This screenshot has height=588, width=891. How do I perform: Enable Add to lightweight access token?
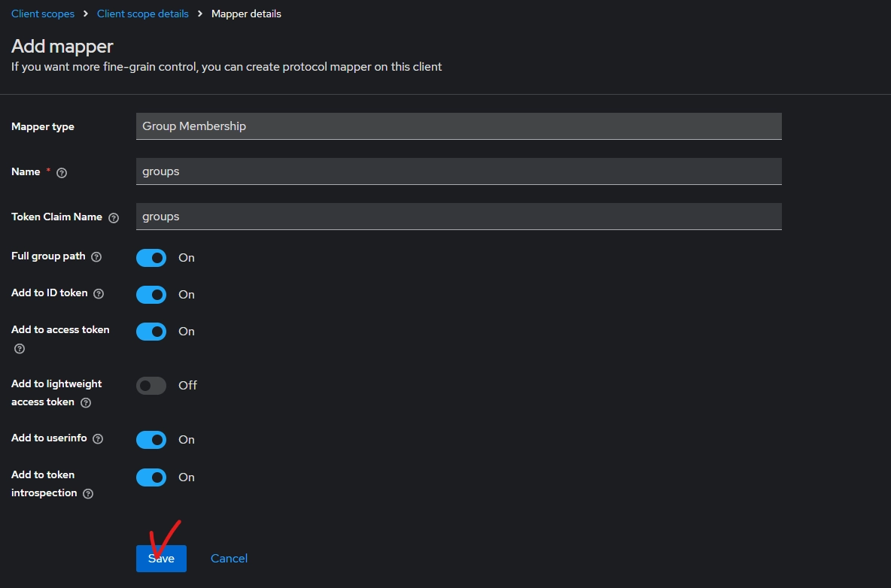151,386
